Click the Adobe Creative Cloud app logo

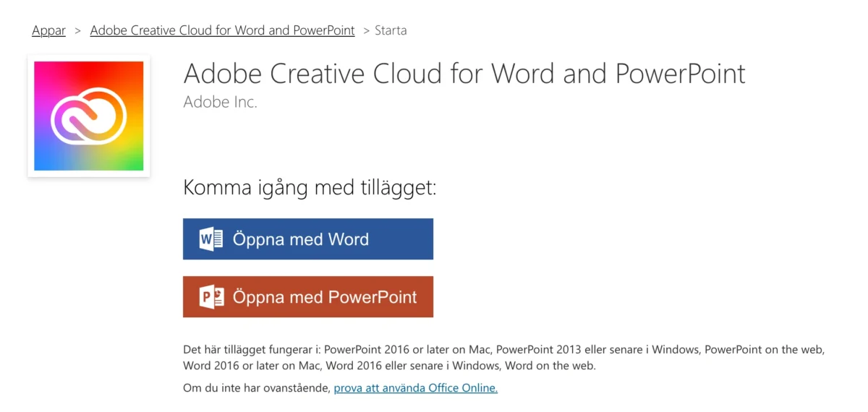(x=89, y=116)
